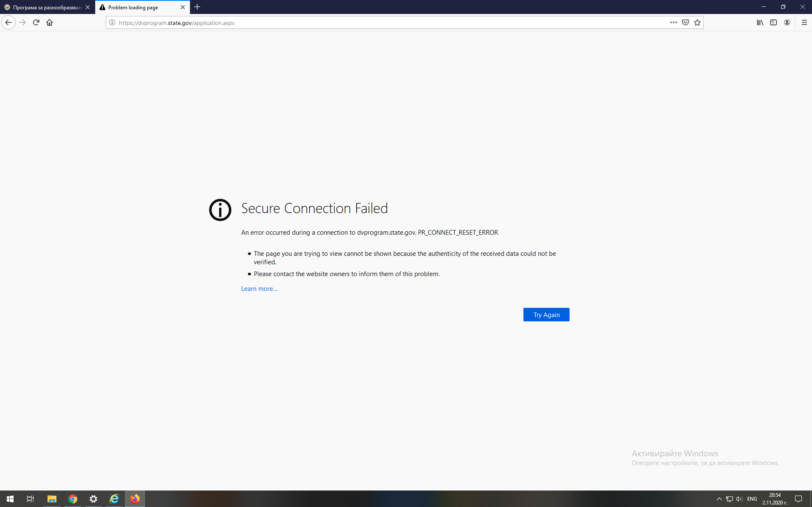Switch to the Програма за разнообразяване tab
The image size is (812, 507).
[x=47, y=7]
